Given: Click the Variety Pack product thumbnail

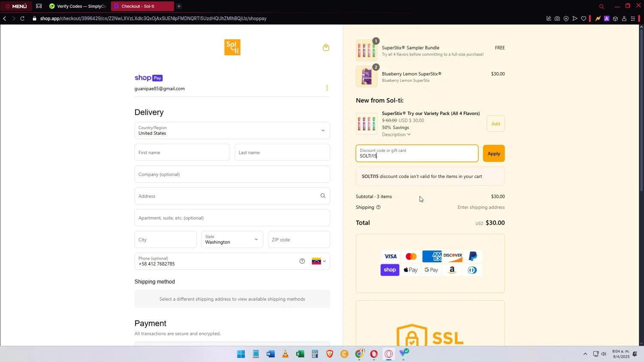Looking at the screenshot, I should click(x=366, y=124).
